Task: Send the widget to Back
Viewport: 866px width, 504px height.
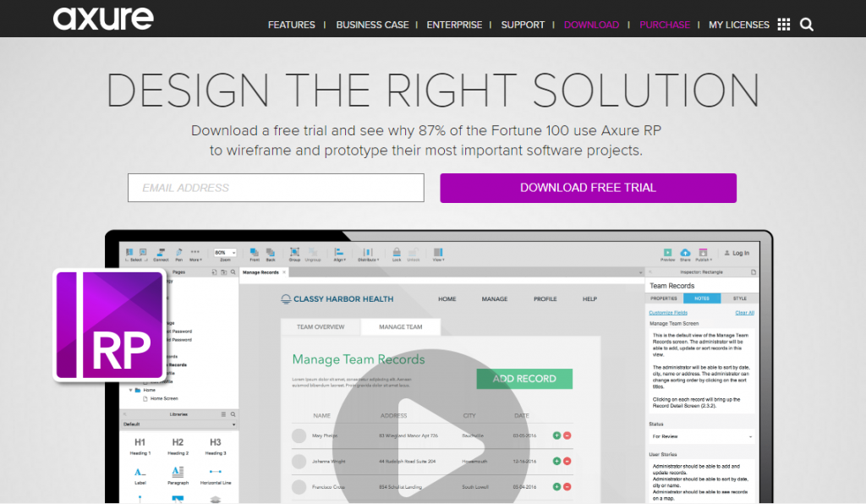Action: (269, 252)
